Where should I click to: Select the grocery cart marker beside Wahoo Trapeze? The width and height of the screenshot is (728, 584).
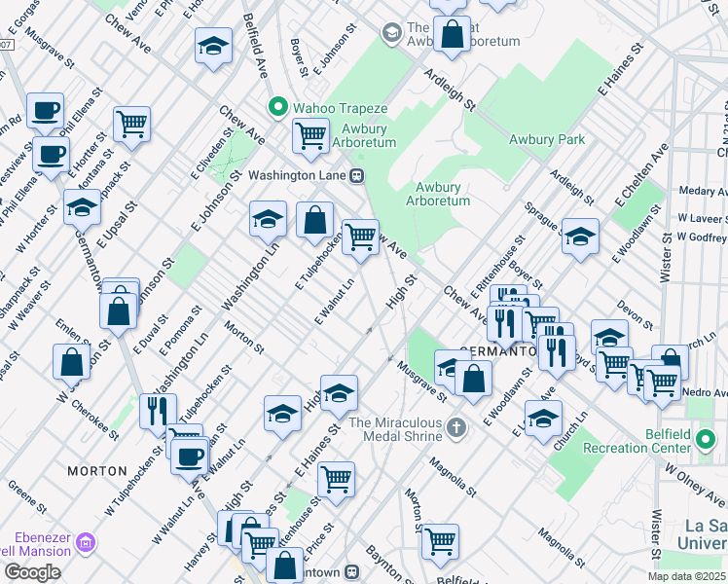(311, 138)
